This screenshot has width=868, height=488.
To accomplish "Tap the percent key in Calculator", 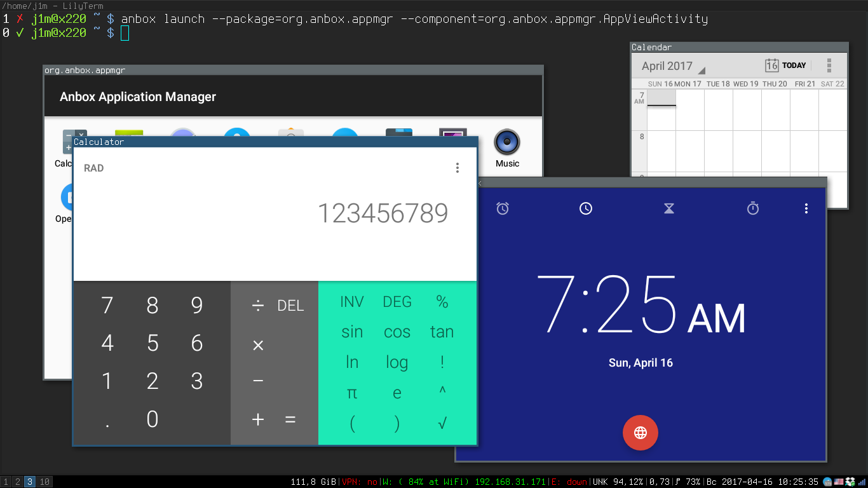I will pyautogui.click(x=442, y=302).
